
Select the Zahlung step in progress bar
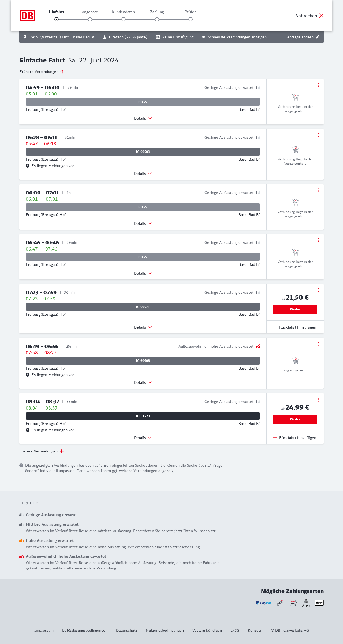(x=157, y=19)
